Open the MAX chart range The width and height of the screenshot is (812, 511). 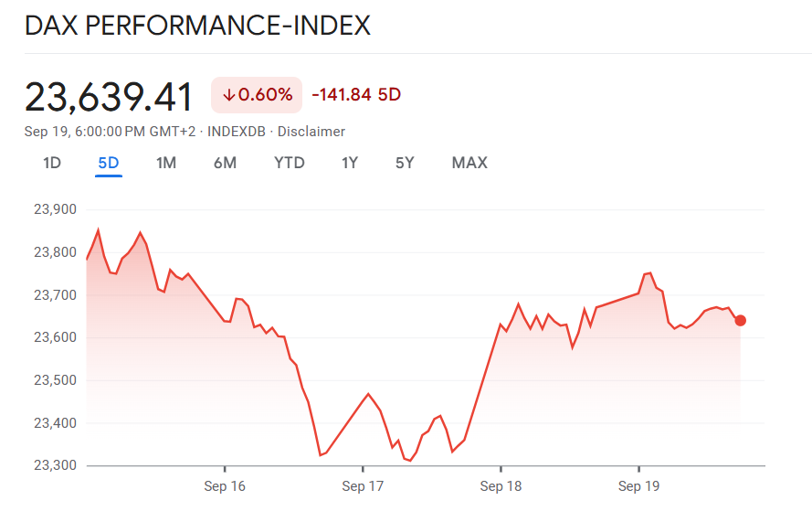click(x=469, y=163)
